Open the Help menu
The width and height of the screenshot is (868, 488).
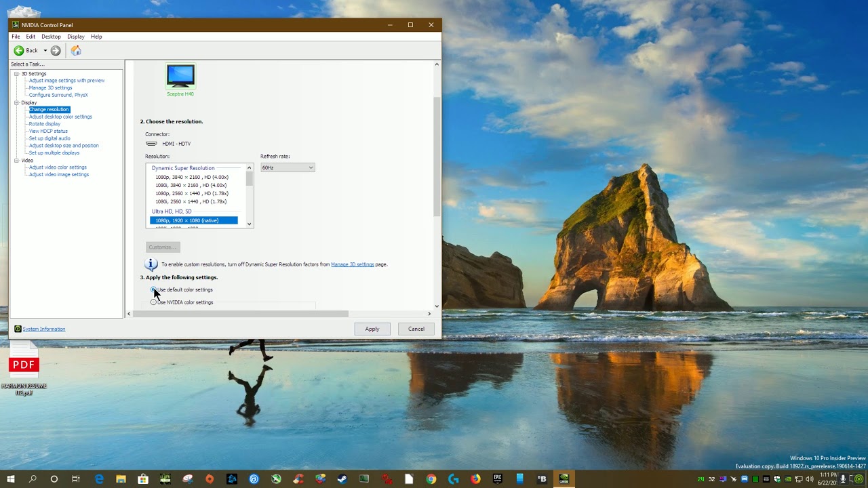pos(96,37)
